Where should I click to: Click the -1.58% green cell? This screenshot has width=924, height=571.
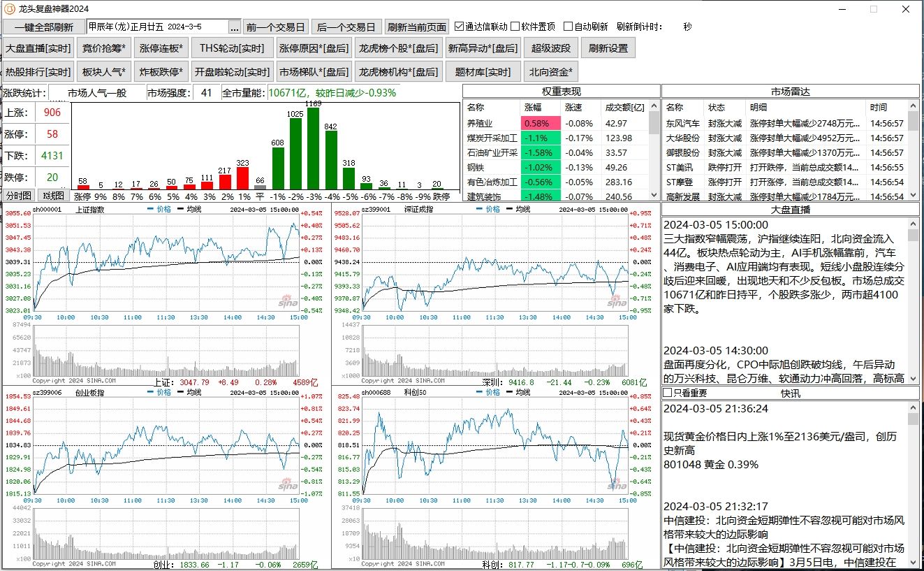coord(541,152)
